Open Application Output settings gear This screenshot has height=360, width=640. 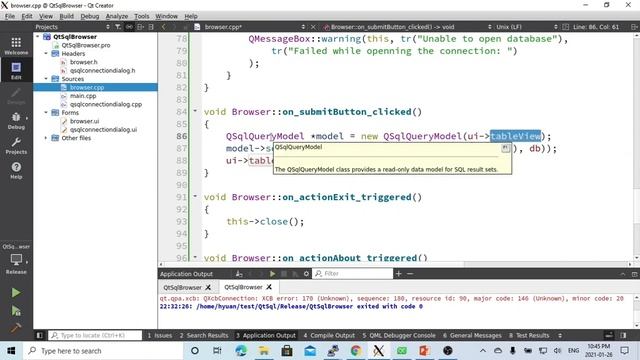pos(306,273)
